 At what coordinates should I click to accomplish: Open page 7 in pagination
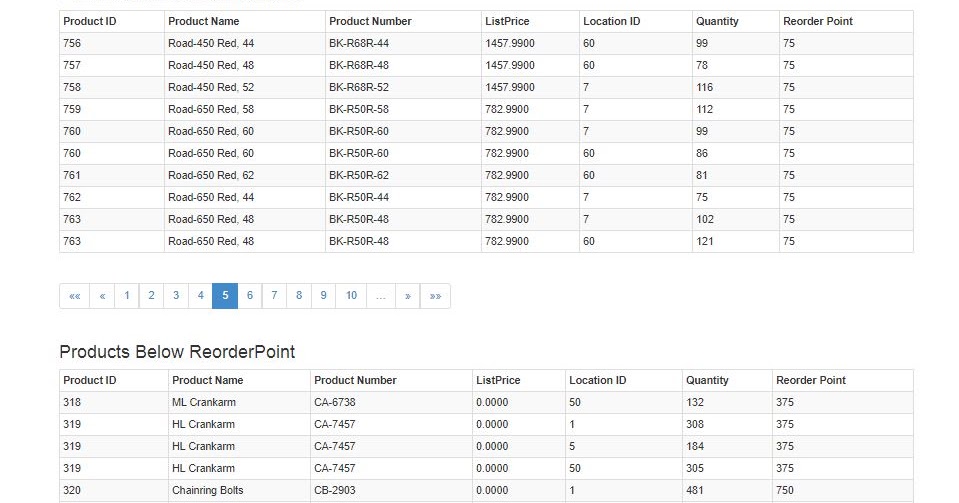274,296
